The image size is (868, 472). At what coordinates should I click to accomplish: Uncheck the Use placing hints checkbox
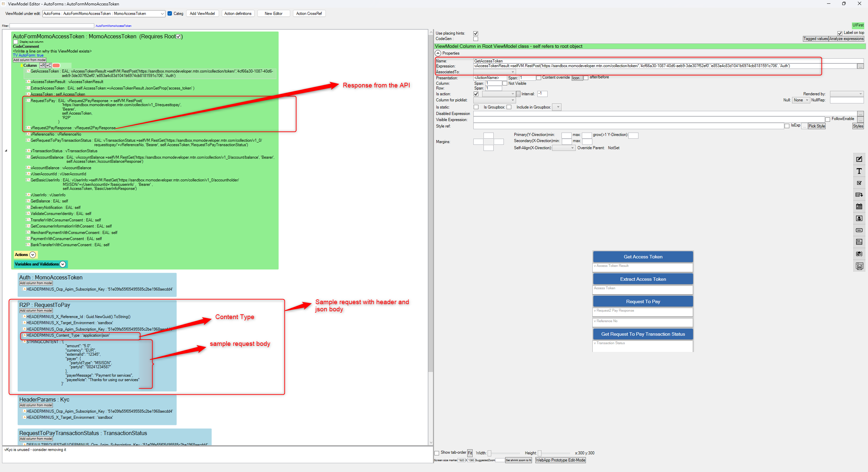coord(476,33)
